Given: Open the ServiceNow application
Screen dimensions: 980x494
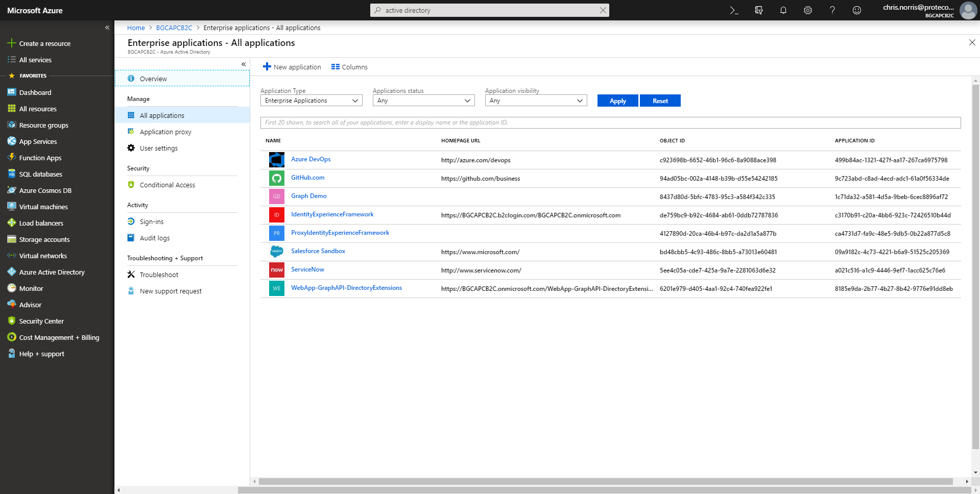Looking at the screenshot, I should (307, 269).
